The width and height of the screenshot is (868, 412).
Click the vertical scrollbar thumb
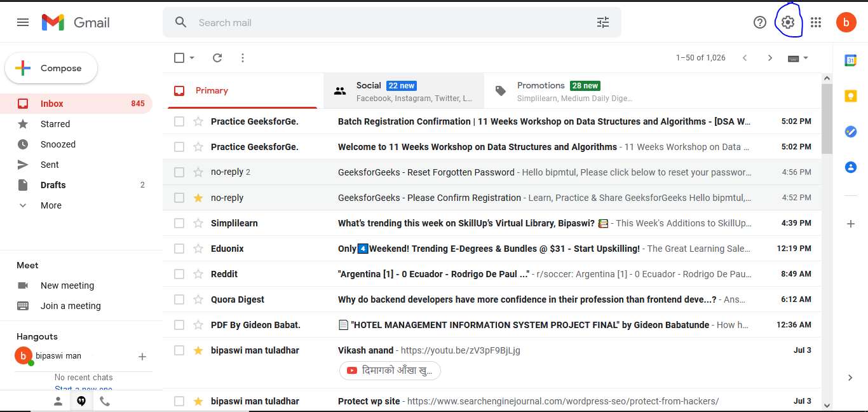tap(827, 119)
